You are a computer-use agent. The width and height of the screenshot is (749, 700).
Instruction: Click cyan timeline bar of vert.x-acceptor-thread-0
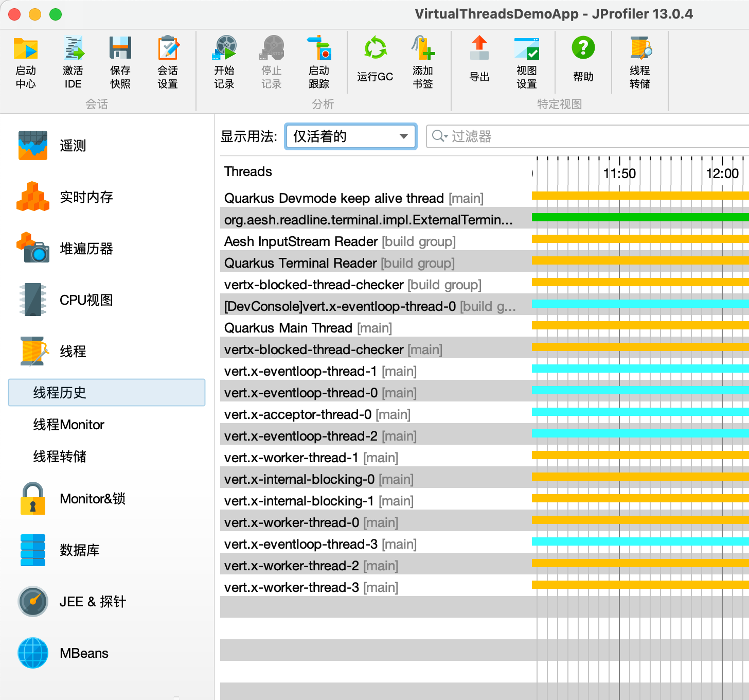640,412
